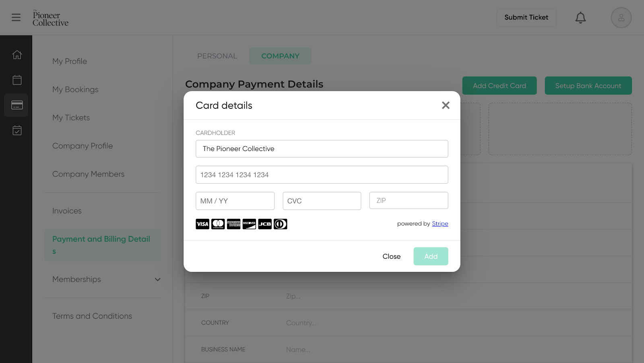Image resolution: width=644 pixels, height=363 pixels.
Task: Open the calendar checkmark sidebar icon
Action: [17, 130]
